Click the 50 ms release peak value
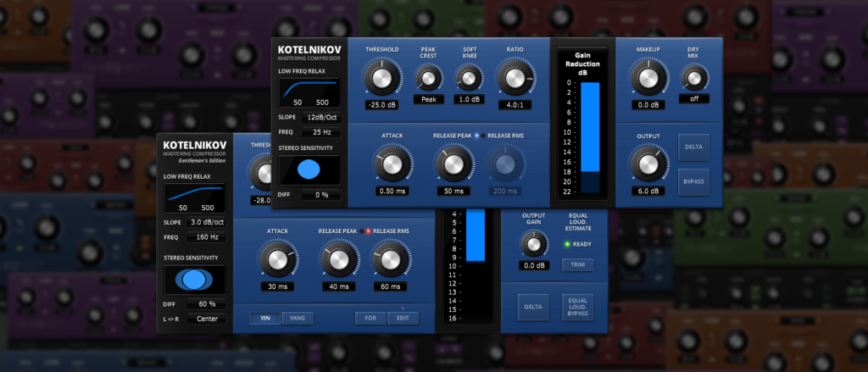This screenshot has width=868, height=372. pos(453,191)
